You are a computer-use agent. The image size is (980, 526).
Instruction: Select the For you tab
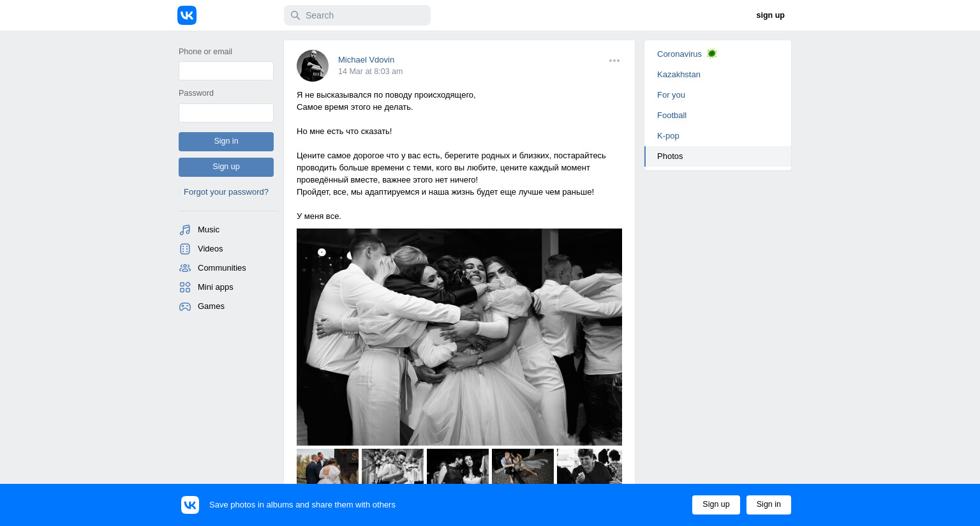[718, 95]
